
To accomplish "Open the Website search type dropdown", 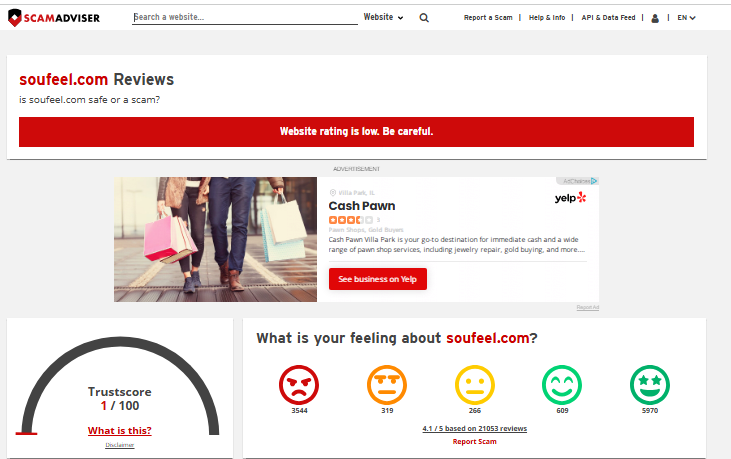I will pyautogui.click(x=383, y=17).
